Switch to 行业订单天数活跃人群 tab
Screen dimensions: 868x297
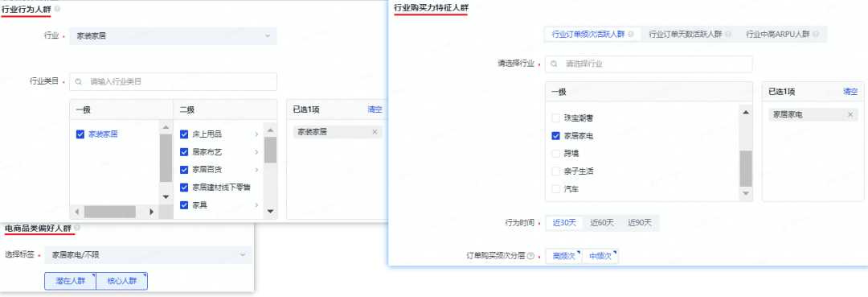(690, 35)
